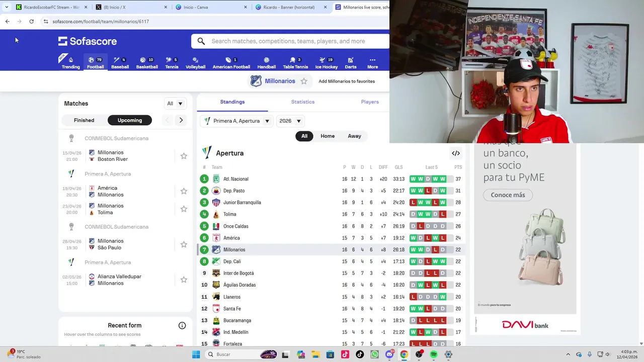
Task: Click Conoce más ad button
Action: [508, 195]
